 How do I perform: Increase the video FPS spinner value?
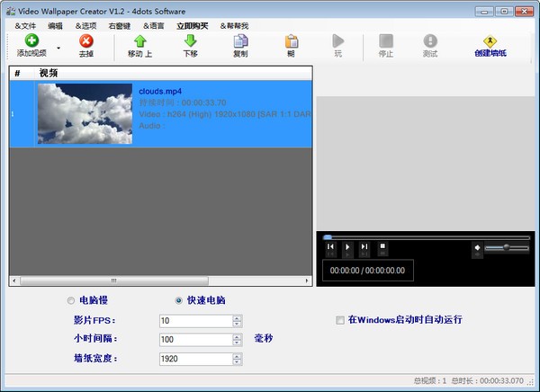237,317
